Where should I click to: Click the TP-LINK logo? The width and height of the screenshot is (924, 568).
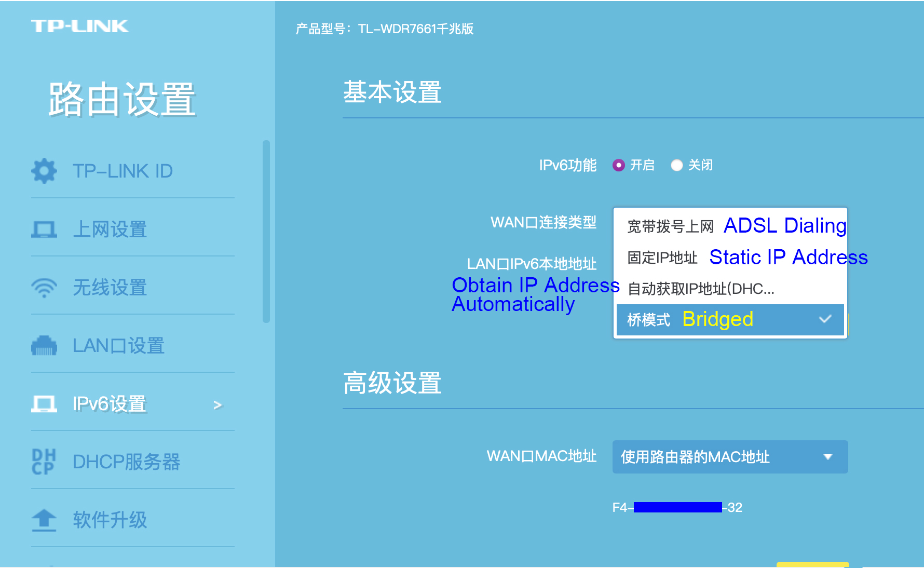[x=79, y=26]
